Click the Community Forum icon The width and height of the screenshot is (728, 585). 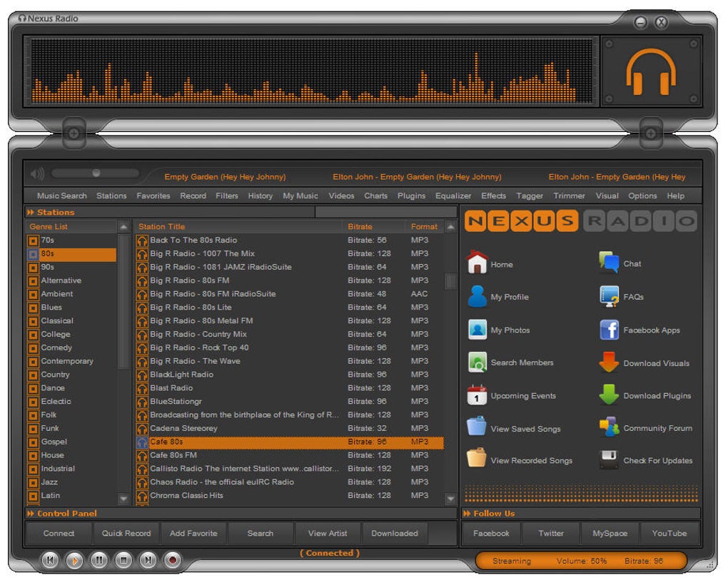click(x=609, y=427)
